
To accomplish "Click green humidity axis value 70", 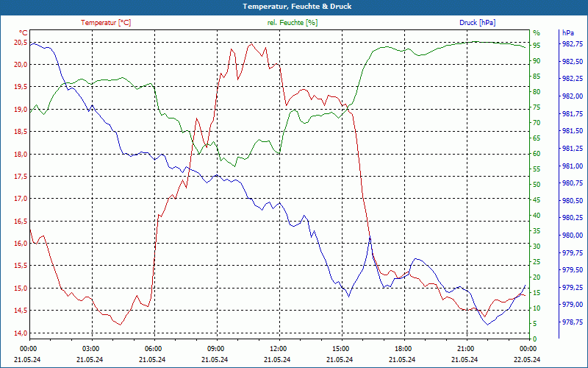I will pyautogui.click(x=537, y=123).
